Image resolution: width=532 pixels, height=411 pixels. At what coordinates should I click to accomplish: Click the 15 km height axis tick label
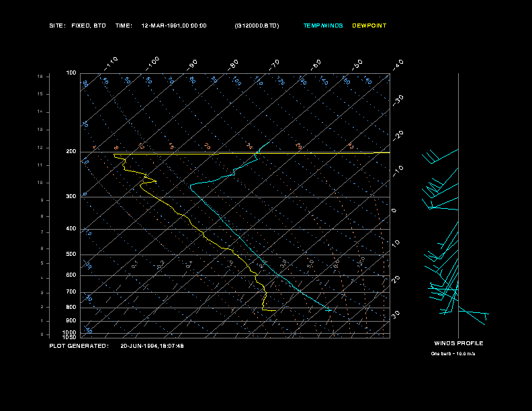40,94
